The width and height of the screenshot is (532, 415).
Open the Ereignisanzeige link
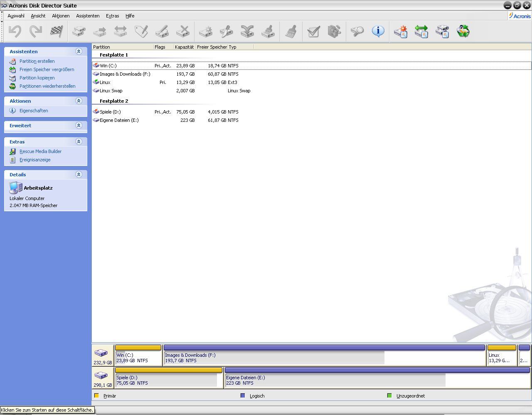(x=35, y=160)
